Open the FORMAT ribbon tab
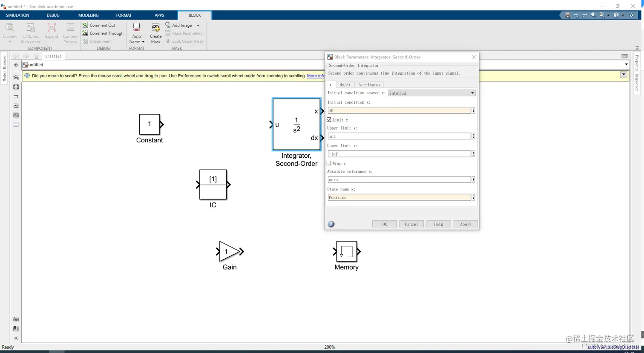This screenshot has height=353, width=644. point(124,15)
